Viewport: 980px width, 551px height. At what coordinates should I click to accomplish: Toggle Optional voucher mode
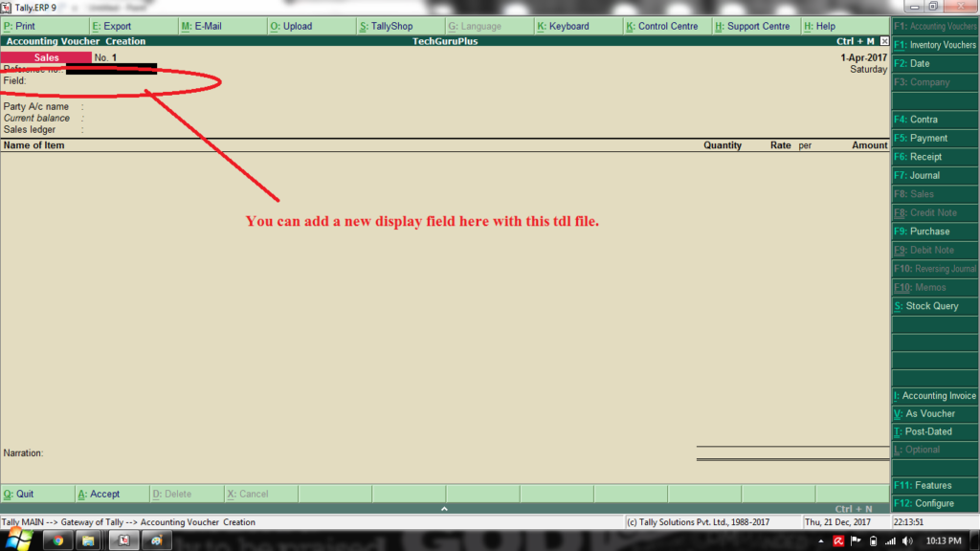click(934, 450)
